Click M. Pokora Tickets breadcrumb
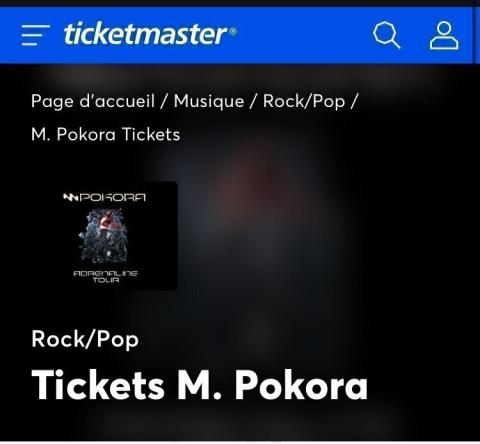480x444 pixels. click(x=105, y=135)
